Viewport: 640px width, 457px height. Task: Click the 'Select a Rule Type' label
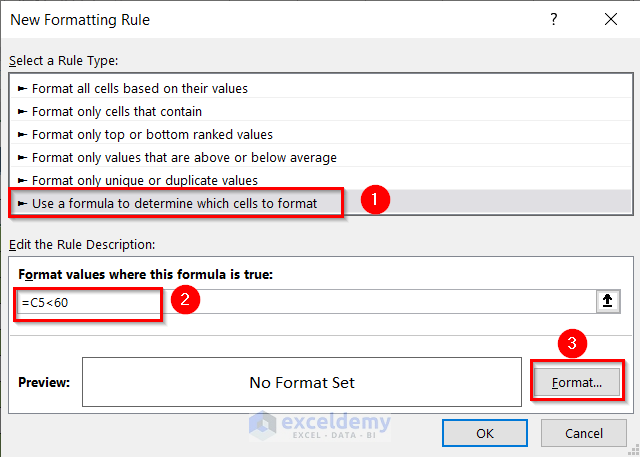[64, 61]
